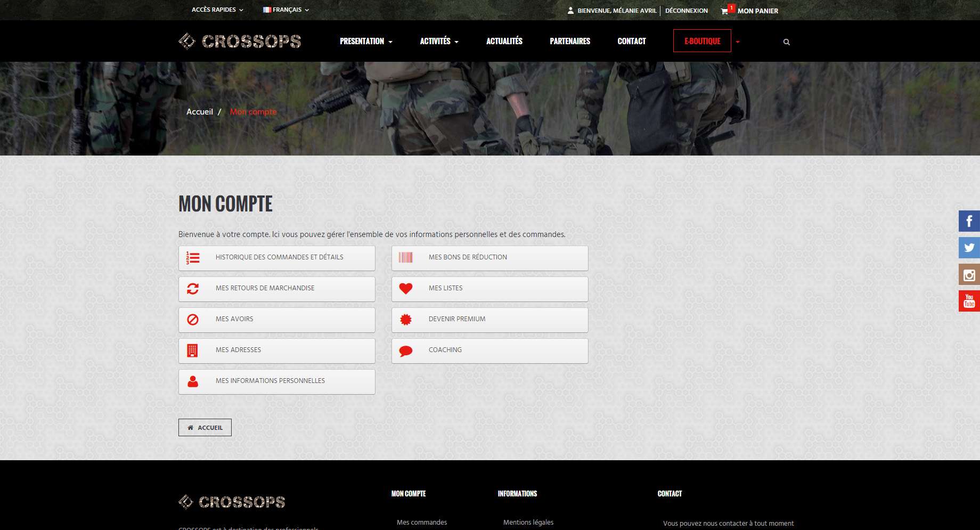Expand the E-Boutique dropdown arrow
This screenshot has height=530, width=980.
(738, 42)
